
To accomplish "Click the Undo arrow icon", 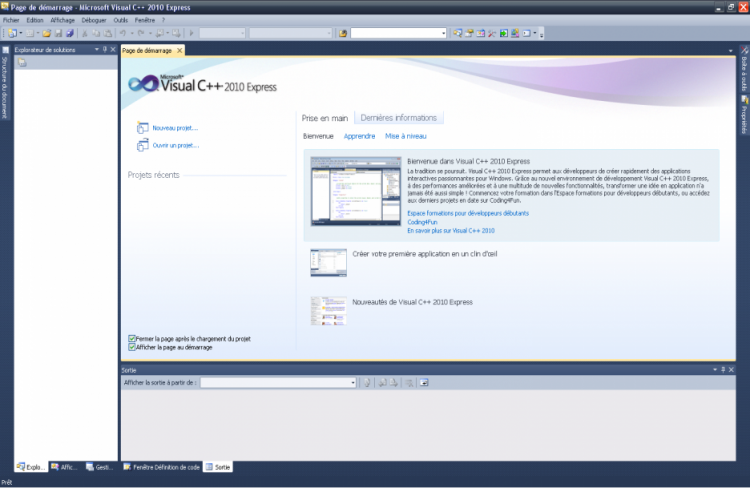I will pyautogui.click(x=123, y=33).
